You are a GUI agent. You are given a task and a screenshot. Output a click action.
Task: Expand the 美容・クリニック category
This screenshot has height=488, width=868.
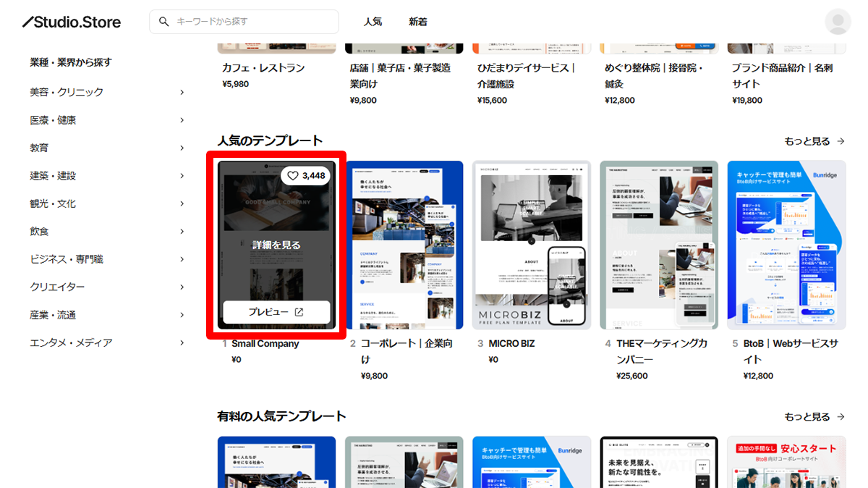[x=182, y=92]
